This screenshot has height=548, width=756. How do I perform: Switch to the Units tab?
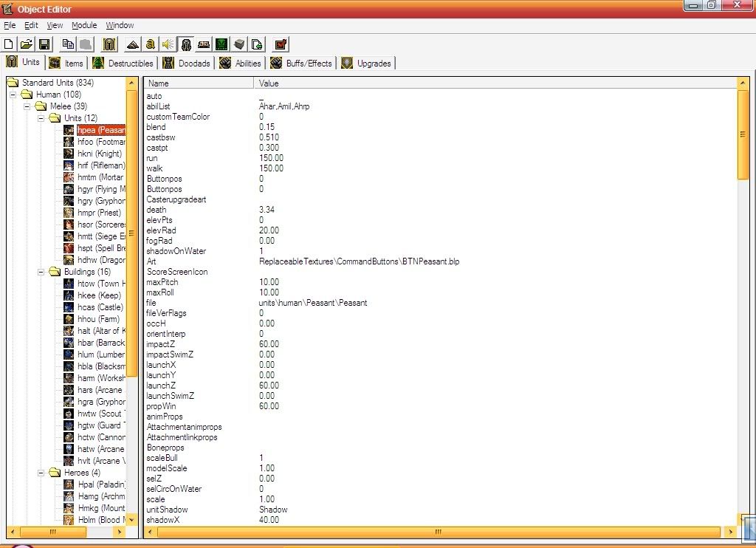pyautogui.click(x=24, y=62)
